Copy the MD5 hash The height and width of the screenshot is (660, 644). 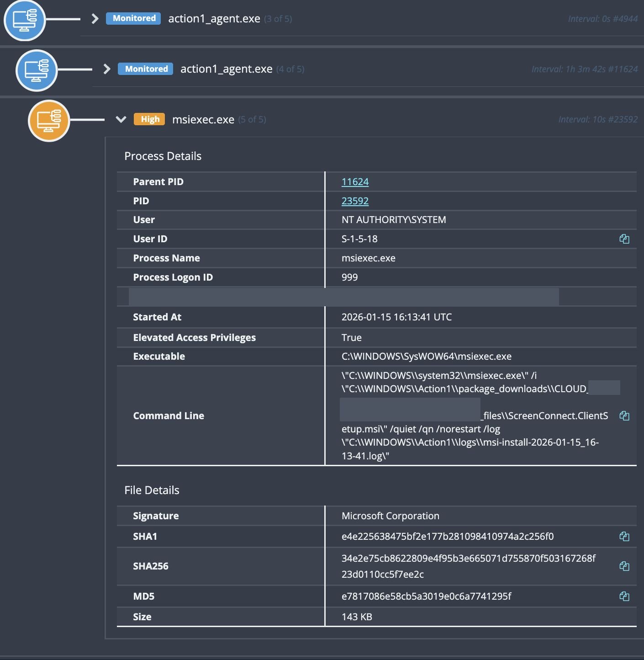pos(624,596)
